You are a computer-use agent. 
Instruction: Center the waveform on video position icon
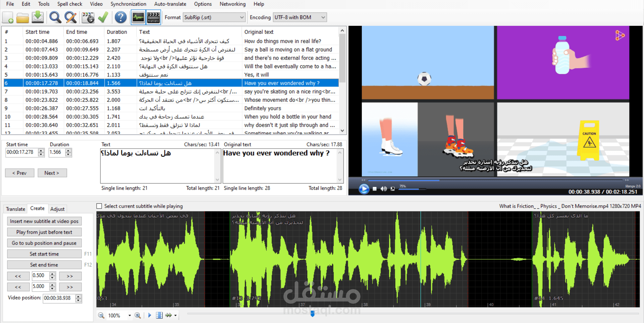159,315
